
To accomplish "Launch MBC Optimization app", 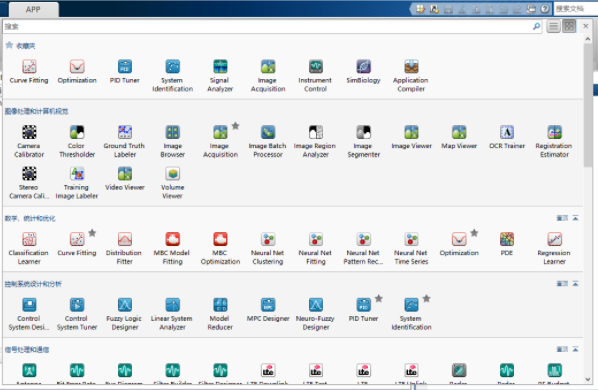I will click(x=220, y=248).
